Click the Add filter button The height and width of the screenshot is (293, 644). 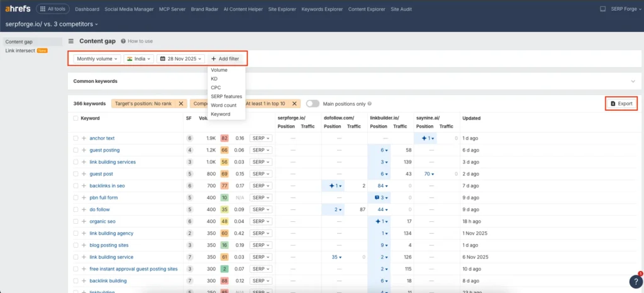[225, 58]
